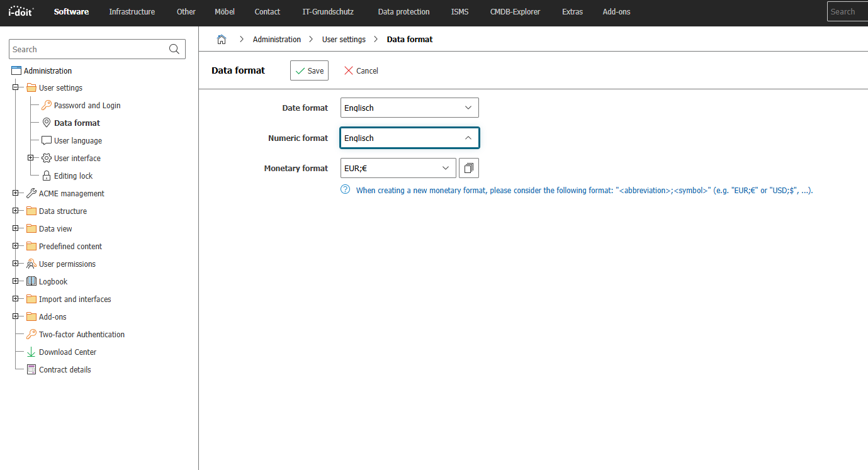Open the Software menu
868x470 pixels.
click(71, 12)
